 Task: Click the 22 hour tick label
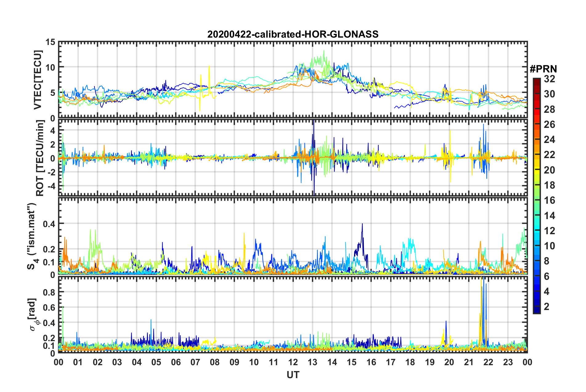pyautogui.click(x=488, y=362)
